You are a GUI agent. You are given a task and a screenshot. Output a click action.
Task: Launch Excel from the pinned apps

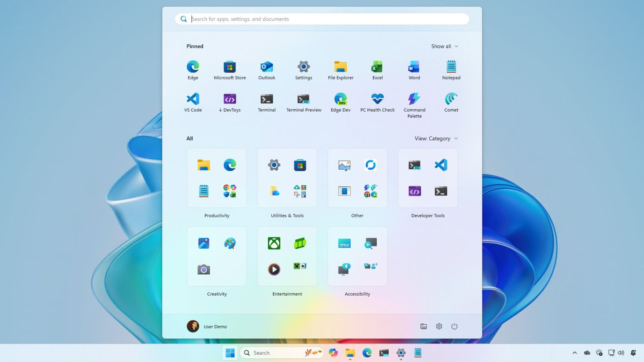pyautogui.click(x=377, y=67)
